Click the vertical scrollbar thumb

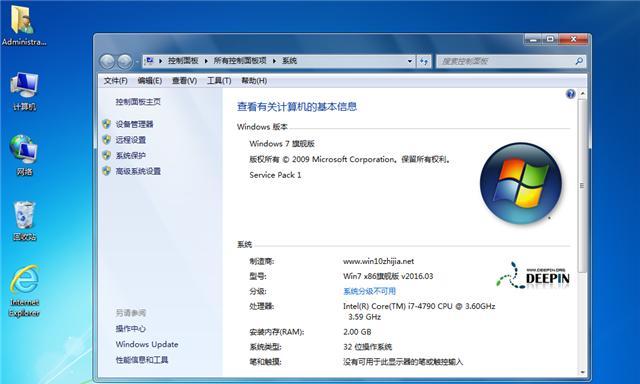coord(582,185)
